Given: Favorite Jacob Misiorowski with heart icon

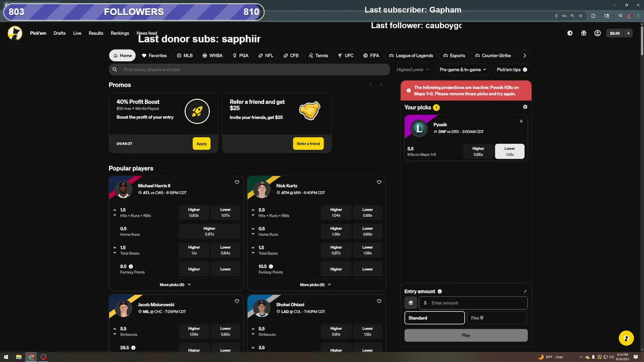Looking at the screenshot, I should point(237,301).
